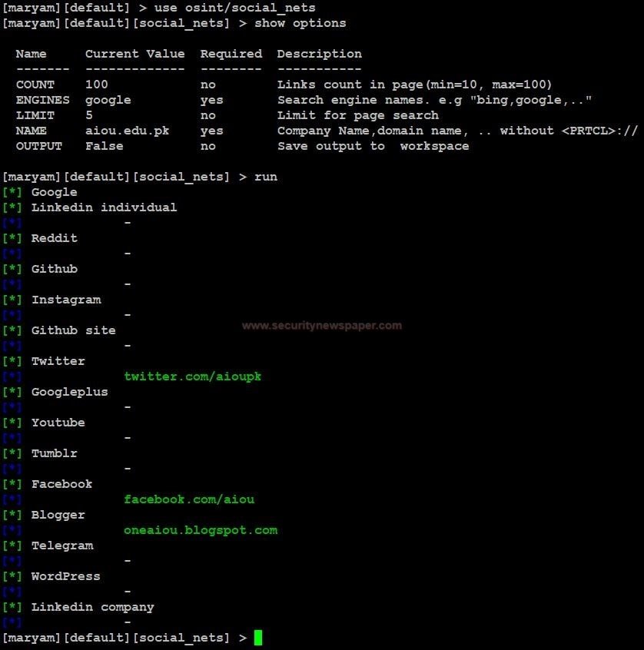Click the 'show options' command text
644x650 pixels.
pyautogui.click(x=300, y=23)
